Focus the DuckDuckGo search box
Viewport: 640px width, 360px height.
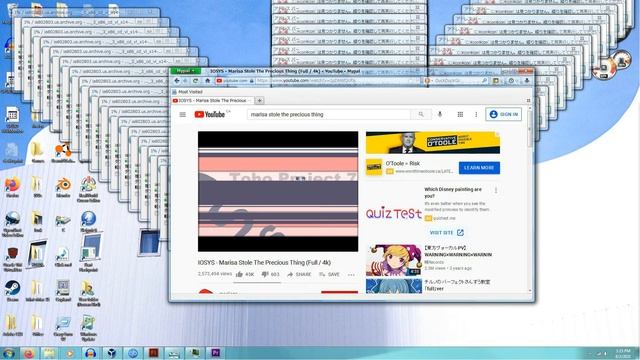click(456, 81)
